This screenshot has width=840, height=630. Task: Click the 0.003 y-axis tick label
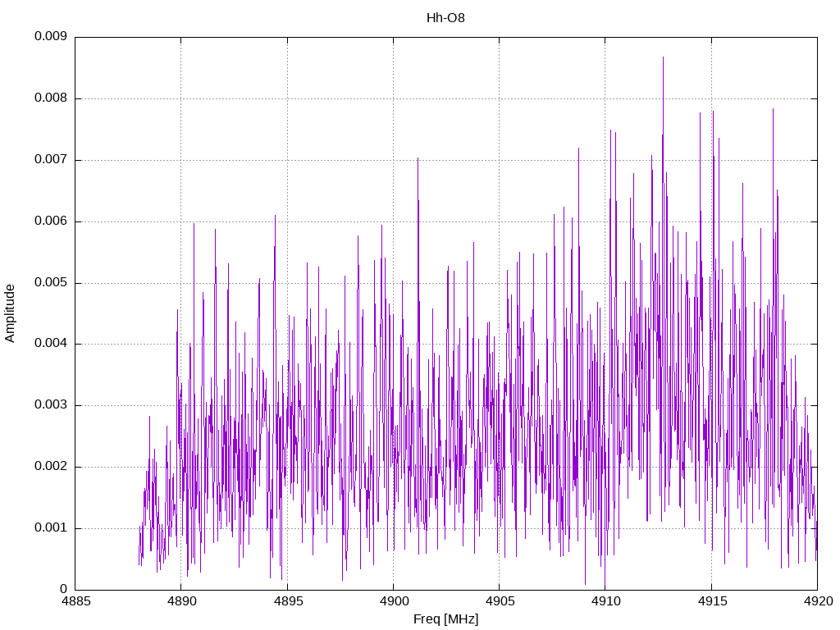pyautogui.click(x=51, y=405)
